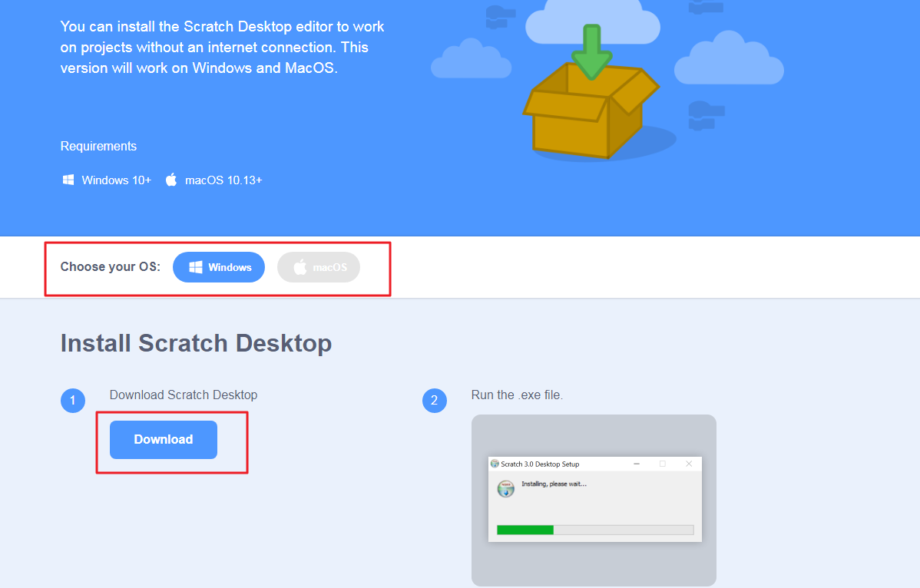
Task: Select the macOS OS button
Action: 319,267
